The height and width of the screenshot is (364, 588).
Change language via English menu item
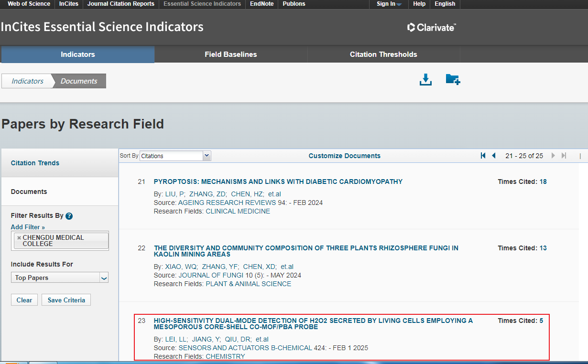[x=445, y=4]
